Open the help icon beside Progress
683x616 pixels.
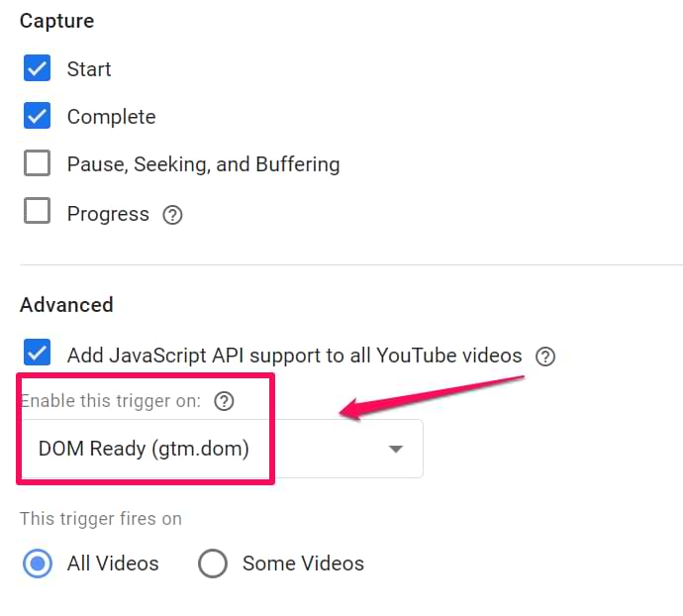172,215
